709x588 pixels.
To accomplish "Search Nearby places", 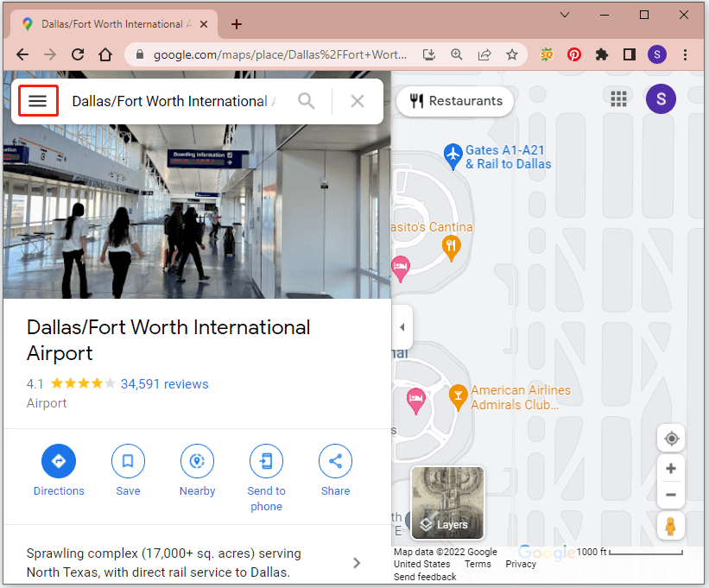I will pos(197,461).
